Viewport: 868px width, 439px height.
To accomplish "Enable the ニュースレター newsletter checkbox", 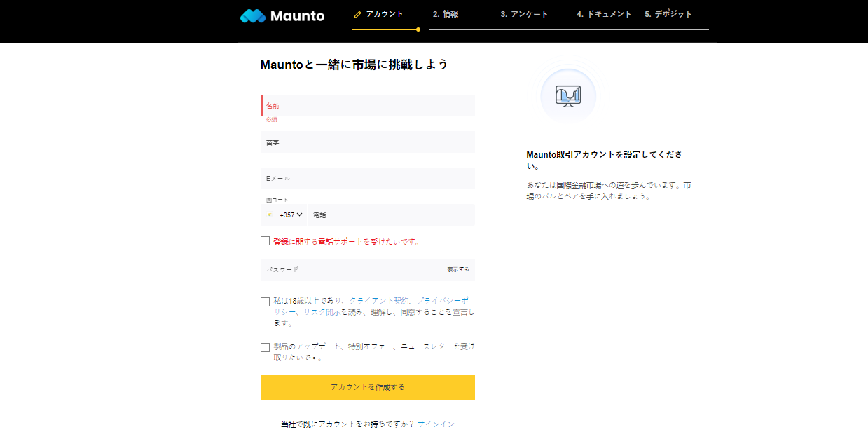I will (x=265, y=347).
